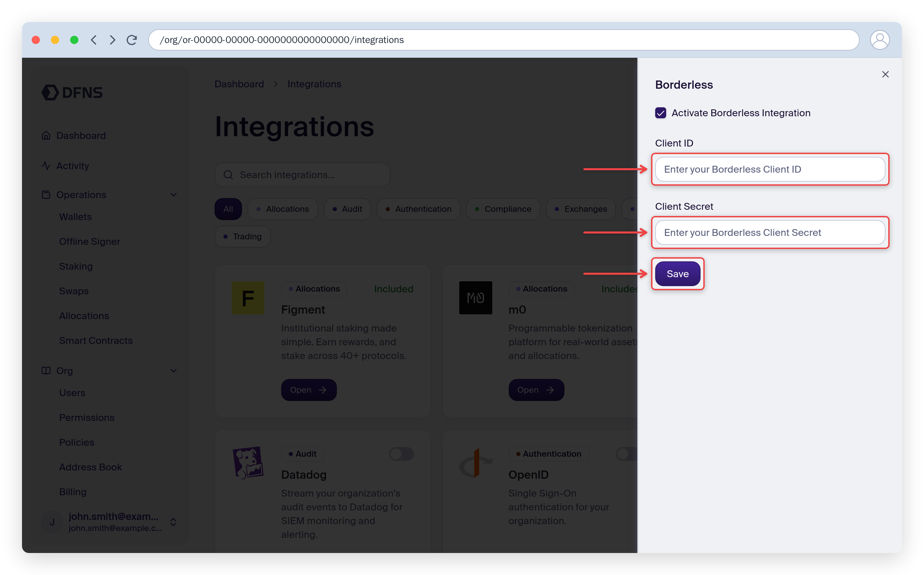Click the Integrations breadcrumb link
This screenshot has width=924, height=575.
(x=314, y=84)
